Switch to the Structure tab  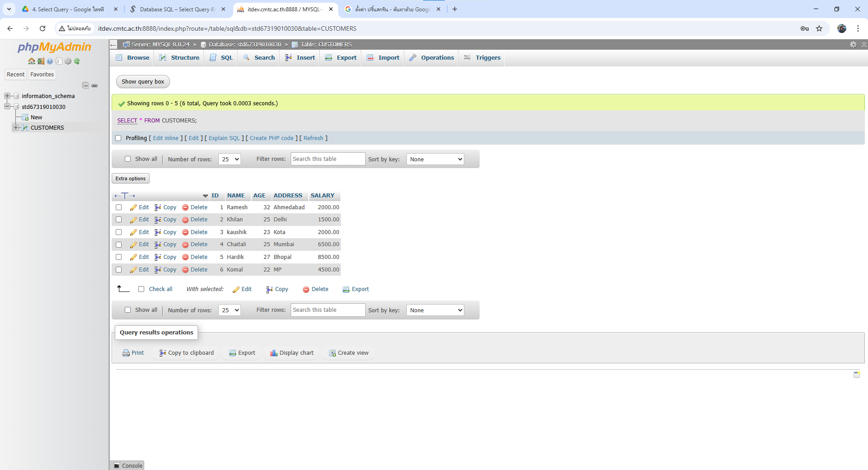[179, 58]
